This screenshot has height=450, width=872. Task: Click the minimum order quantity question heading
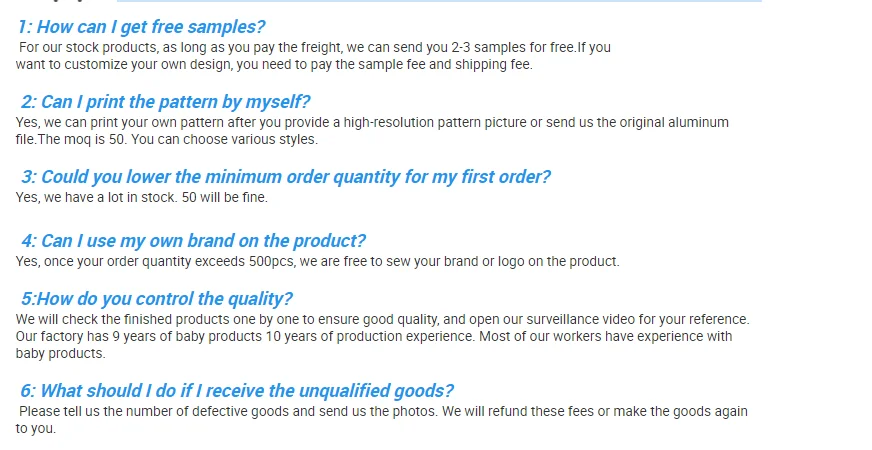tap(286, 177)
